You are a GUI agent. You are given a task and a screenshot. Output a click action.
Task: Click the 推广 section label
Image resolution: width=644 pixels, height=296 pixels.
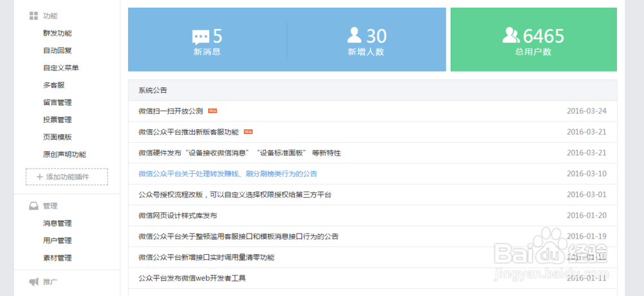point(50,282)
